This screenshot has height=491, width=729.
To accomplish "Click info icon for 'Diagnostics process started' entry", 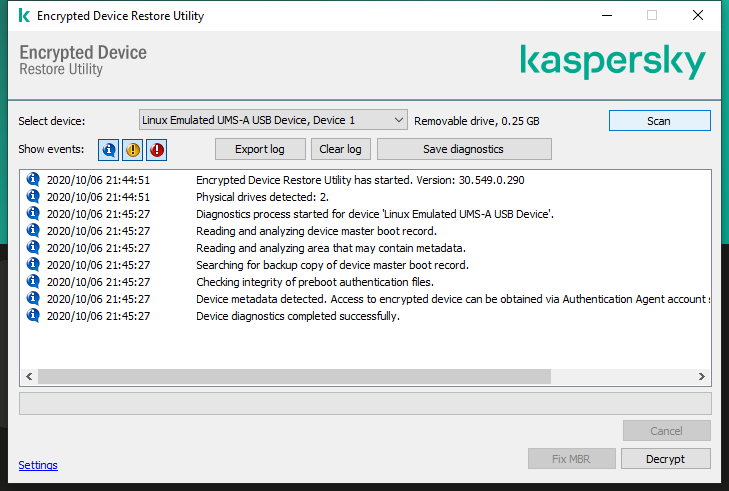I will (x=33, y=214).
